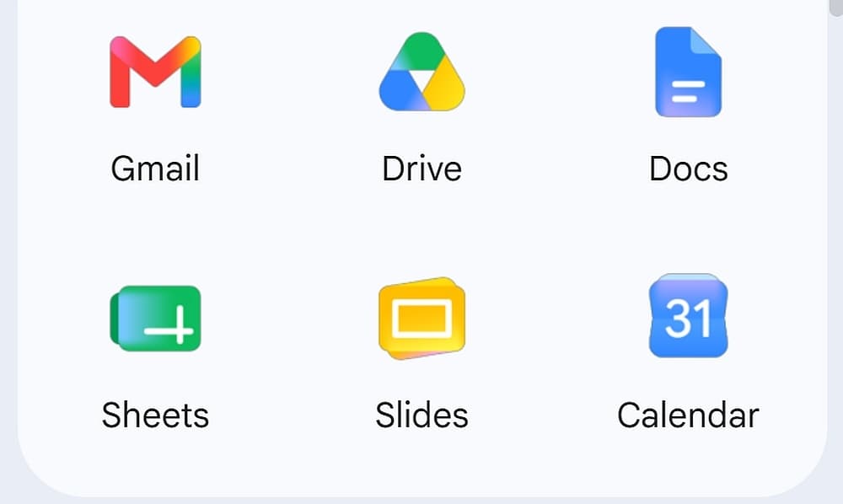Click the number 31 on Calendar icon
Image resolution: width=843 pixels, height=504 pixels.
tap(688, 318)
